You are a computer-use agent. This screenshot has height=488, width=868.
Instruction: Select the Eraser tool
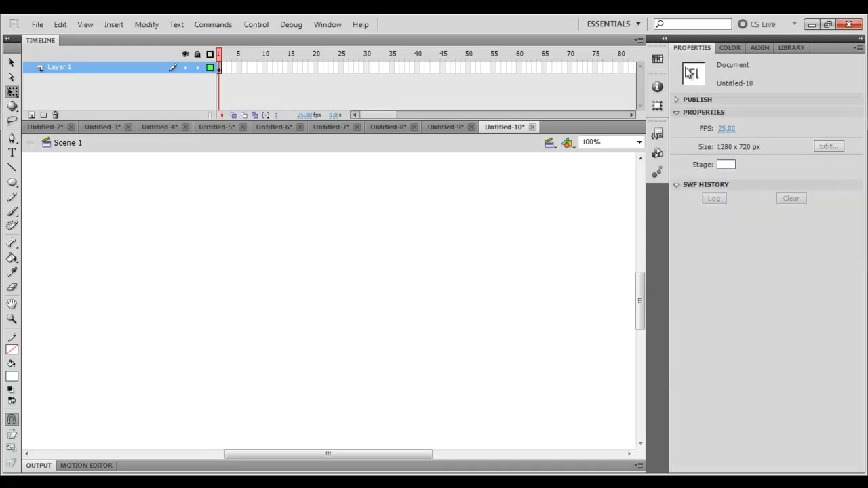(x=12, y=287)
